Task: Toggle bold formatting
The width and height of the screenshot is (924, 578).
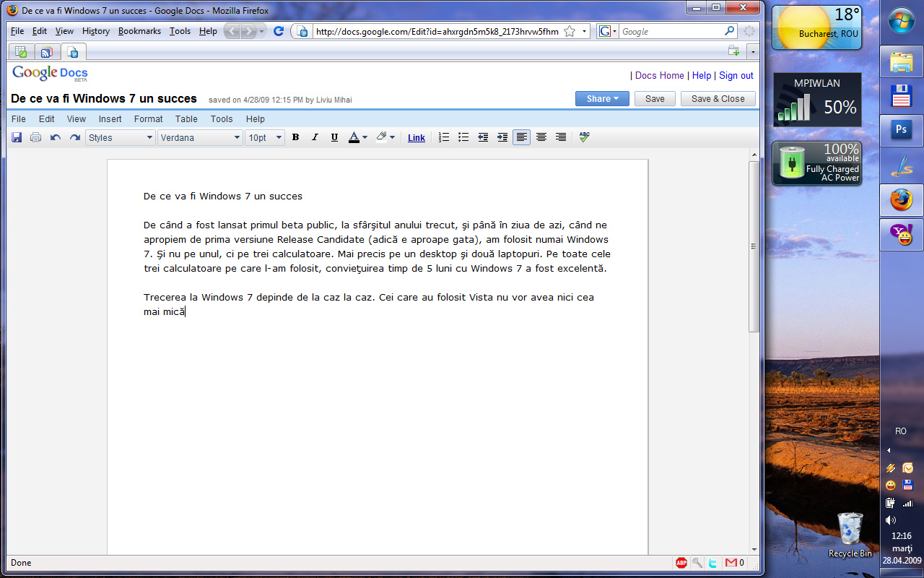Action: coord(295,137)
